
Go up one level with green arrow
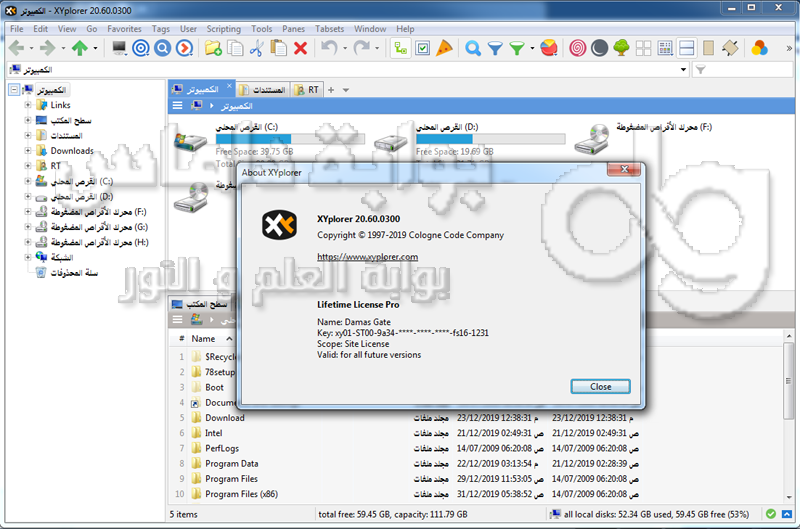pyautogui.click(x=80, y=48)
